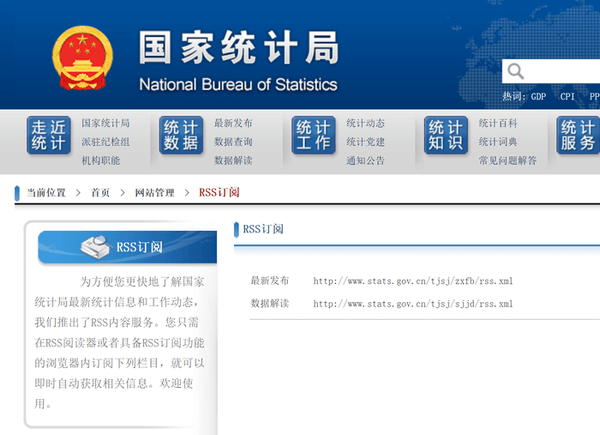Click the 国家统计局 site title
The image size is (600, 435).
click(x=239, y=47)
